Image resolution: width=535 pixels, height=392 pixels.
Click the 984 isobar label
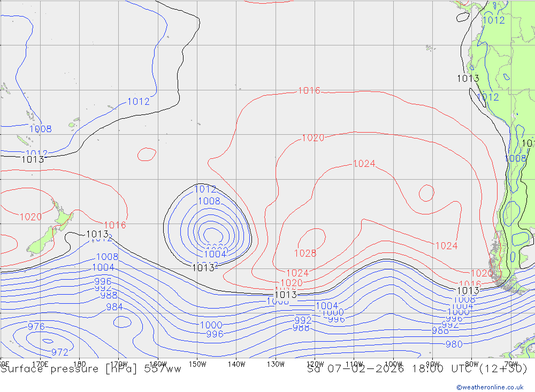coord(114,307)
